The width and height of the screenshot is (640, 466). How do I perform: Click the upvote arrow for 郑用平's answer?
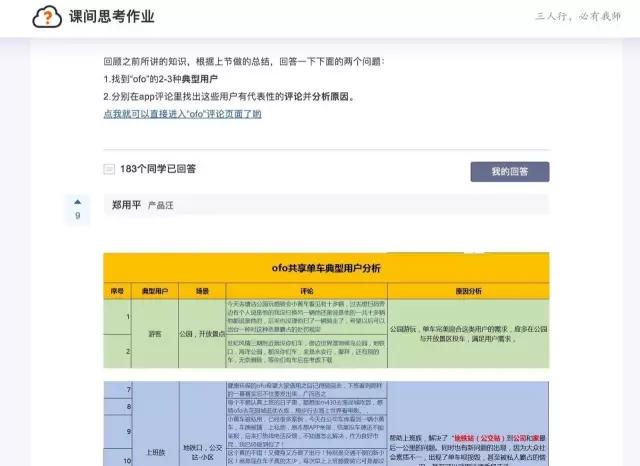click(78, 202)
